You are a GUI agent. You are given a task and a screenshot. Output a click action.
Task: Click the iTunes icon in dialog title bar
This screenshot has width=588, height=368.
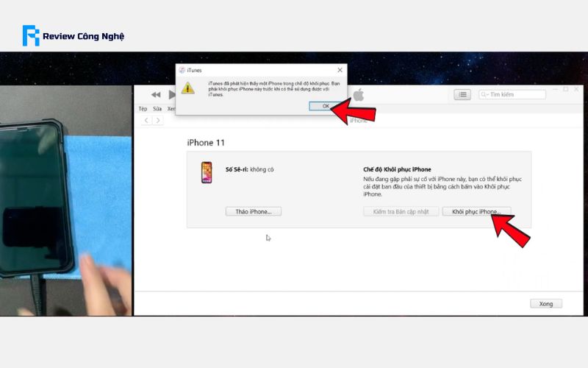click(x=183, y=70)
